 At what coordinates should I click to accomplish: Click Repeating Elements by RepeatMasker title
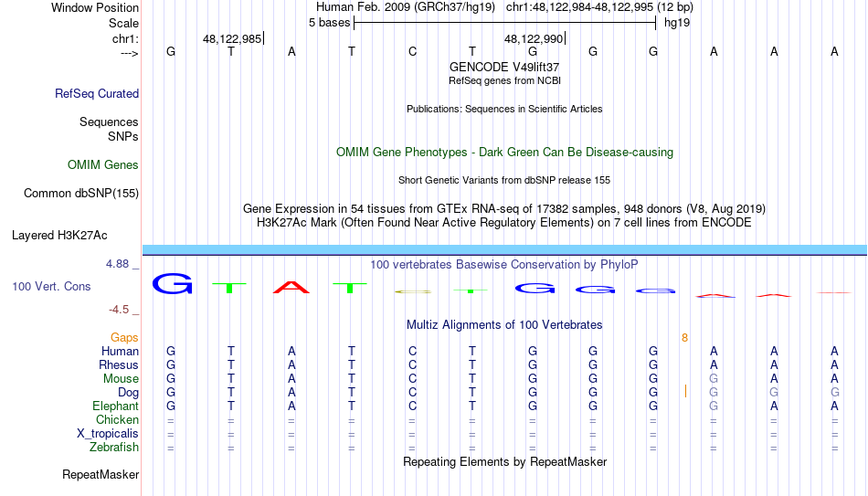click(x=504, y=461)
